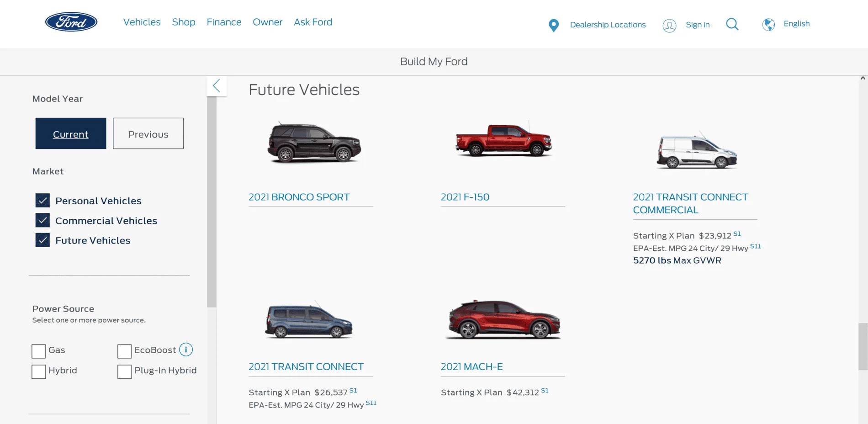
Task: Open the Shop menu
Action: (184, 22)
